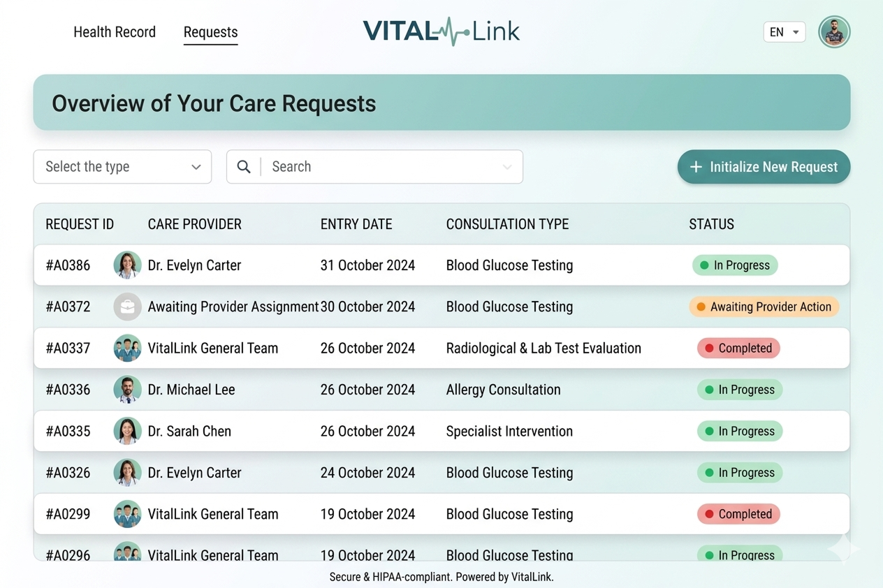Image resolution: width=883 pixels, height=588 pixels.
Task: Click Dr. Sarah Chen's avatar
Action: click(x=127, y=431)
